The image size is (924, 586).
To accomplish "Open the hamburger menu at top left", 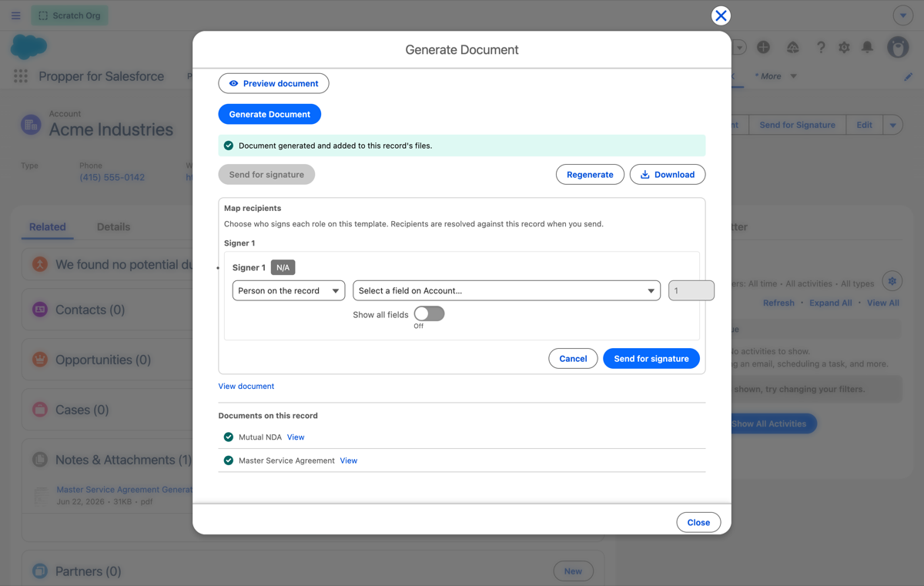I will (16, 15).
